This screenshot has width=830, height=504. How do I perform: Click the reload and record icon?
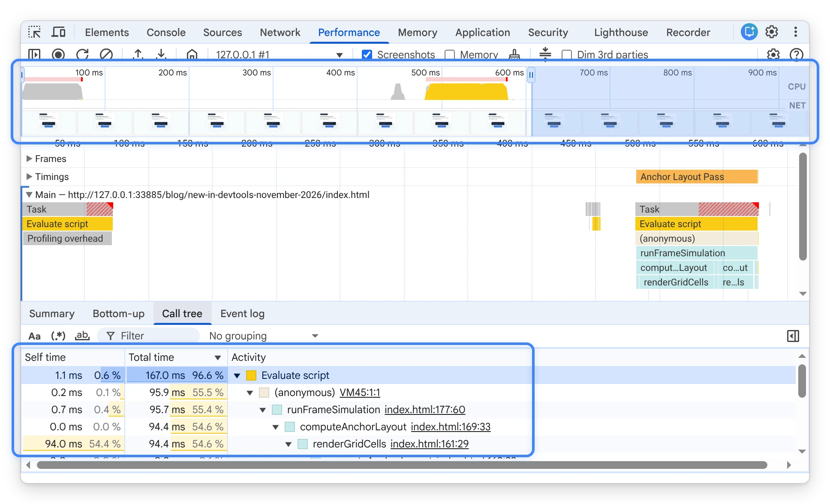82,54
